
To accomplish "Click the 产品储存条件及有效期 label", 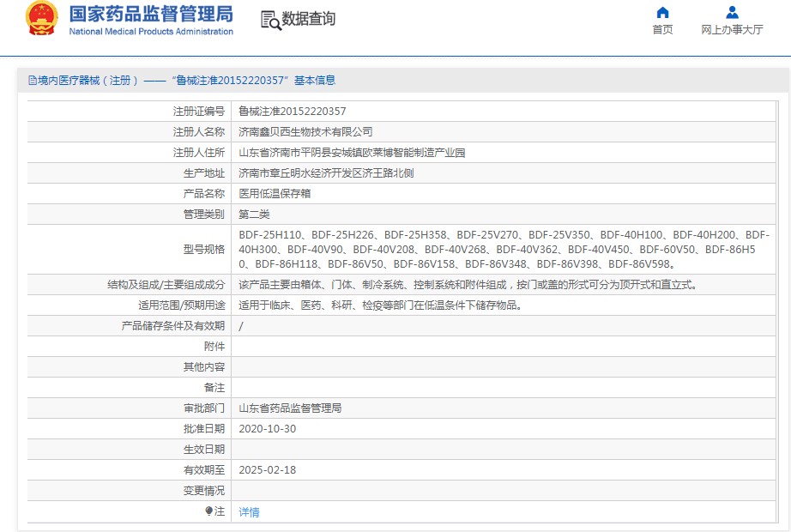I will [173, 326].
